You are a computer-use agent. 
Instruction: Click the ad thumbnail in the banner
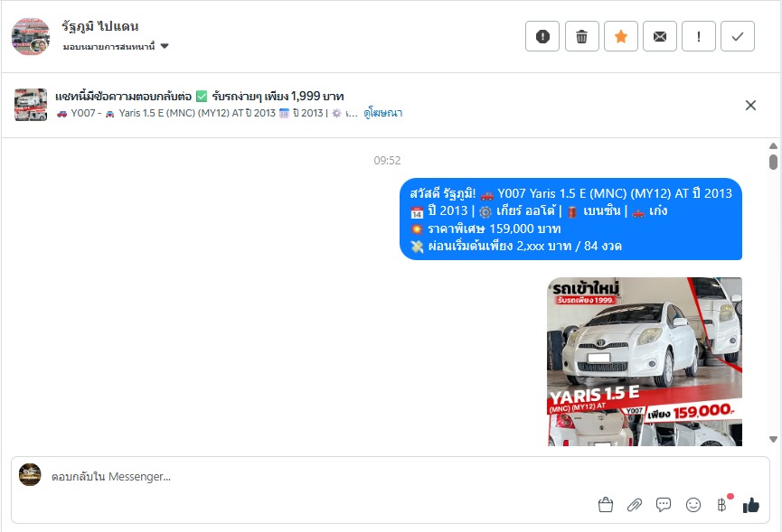pos(31,105)
